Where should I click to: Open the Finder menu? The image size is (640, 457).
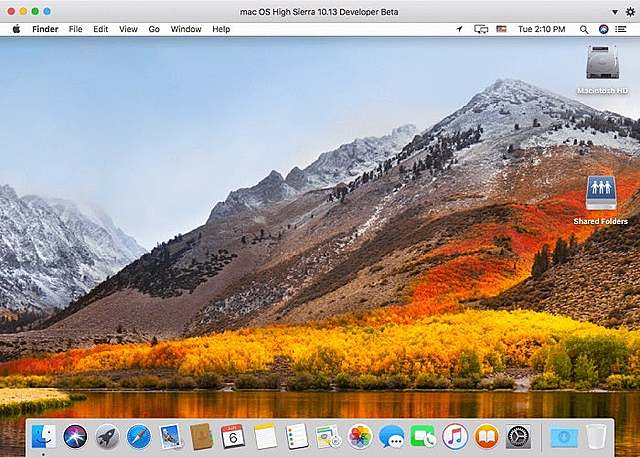45,29
